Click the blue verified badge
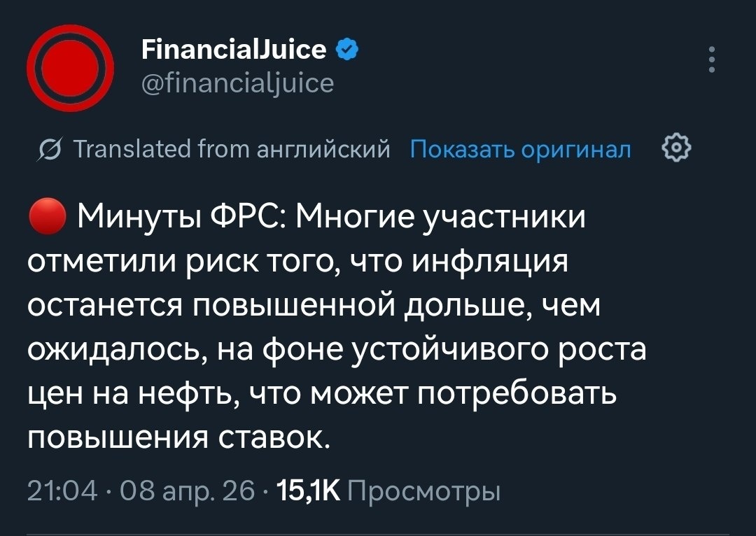Image resolution: width=756 pixels, height=536 pixels. click(x=346, y=49)
